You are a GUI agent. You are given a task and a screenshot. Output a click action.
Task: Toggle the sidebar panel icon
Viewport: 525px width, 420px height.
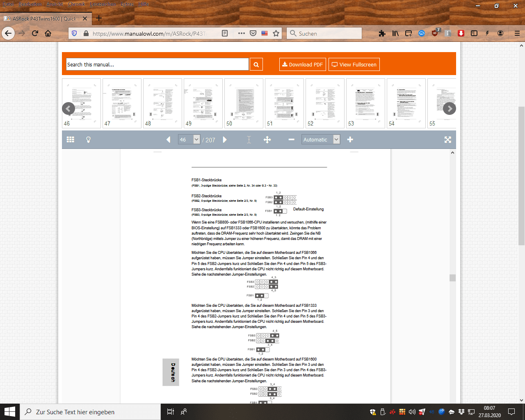(x=474, y=33)
